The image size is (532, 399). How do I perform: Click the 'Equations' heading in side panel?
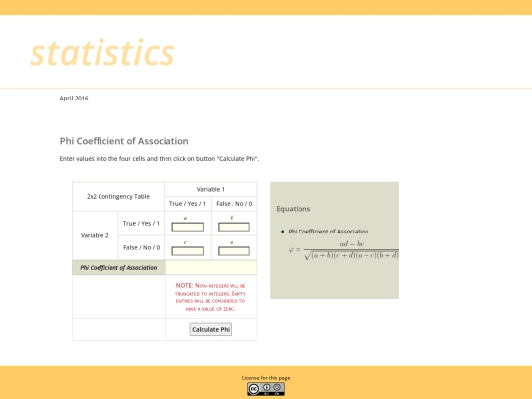coord(294,209)
